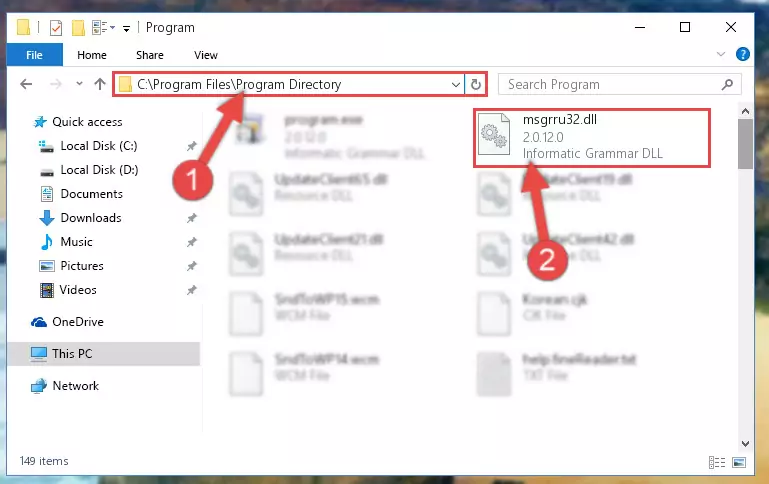Click the New Folder icon in quick access toolbar
This screenshot has width=769, height=484.
pyautogui.click(x=78, y=28)
